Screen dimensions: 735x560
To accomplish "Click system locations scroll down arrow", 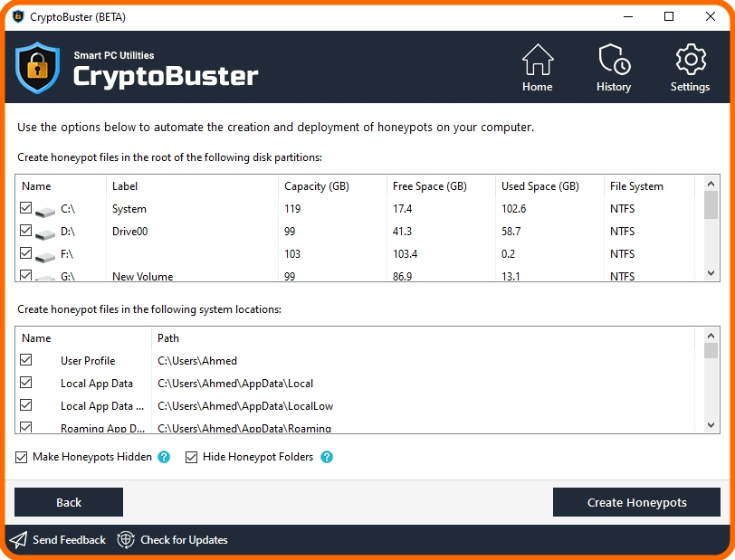I will 711,425.
